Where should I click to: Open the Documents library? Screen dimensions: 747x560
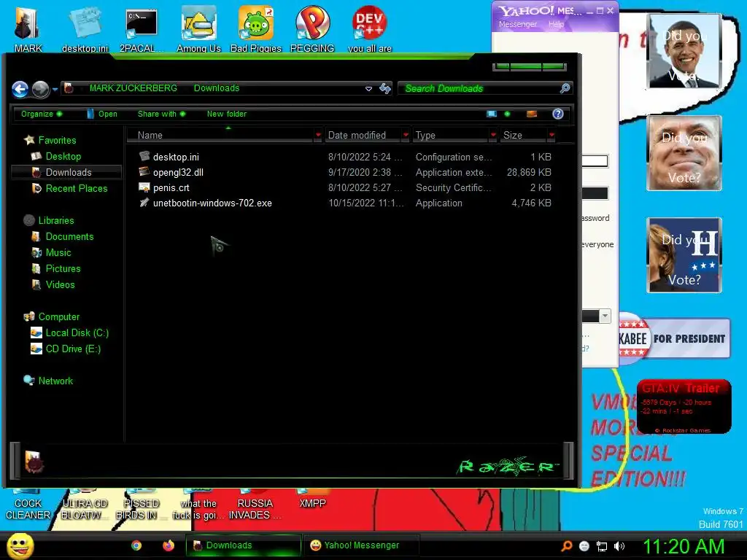(69, 237)
